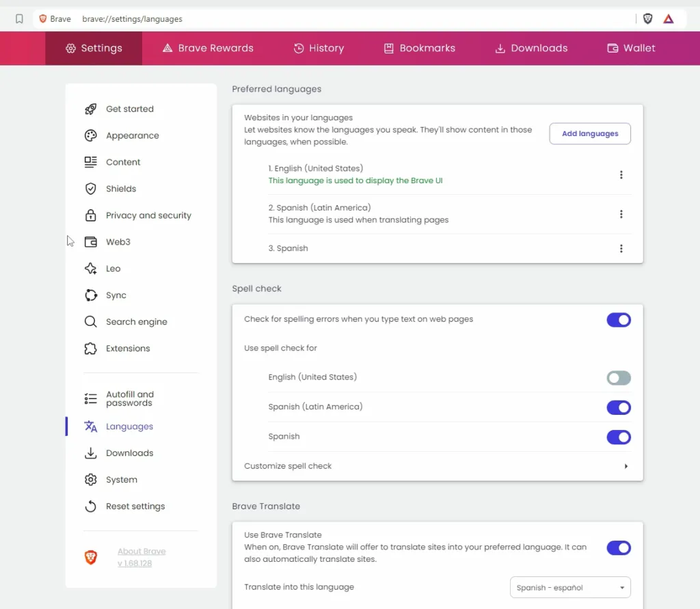Disable spell check for Spanish (Latin America)
The width and height of the screenshot is (700, 609).
coord(618,407)
